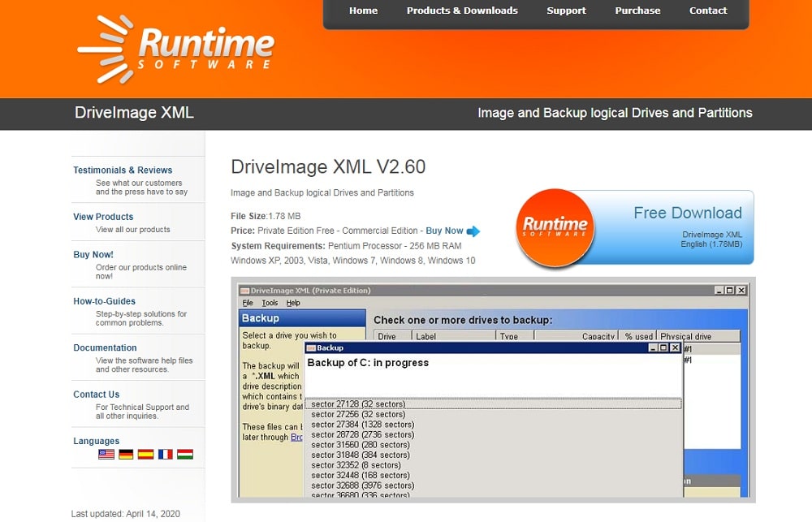The image size is (812, 522).
Task: Click 'View all our products' text
Action: (132, 230)
